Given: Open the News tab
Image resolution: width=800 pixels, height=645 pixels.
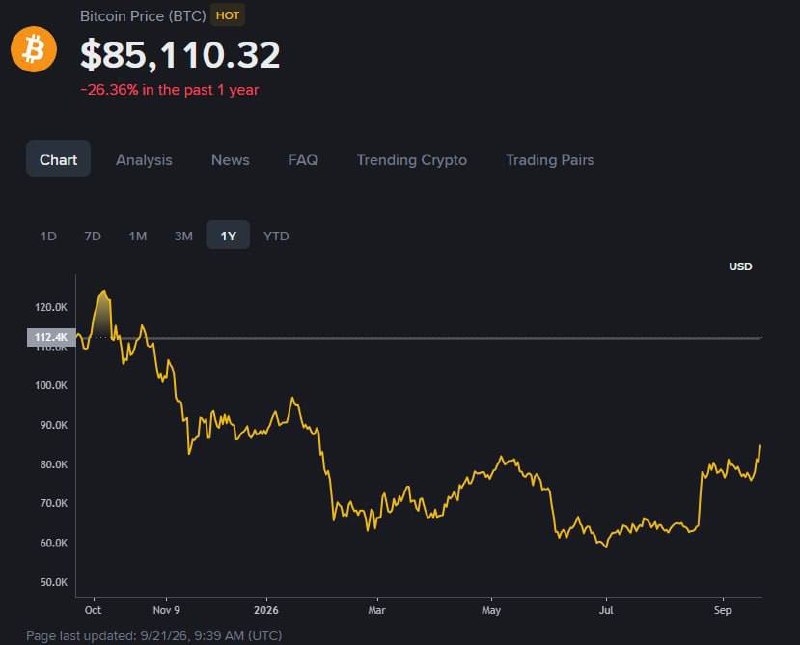Looking at the screenshot, I should 230,160.
